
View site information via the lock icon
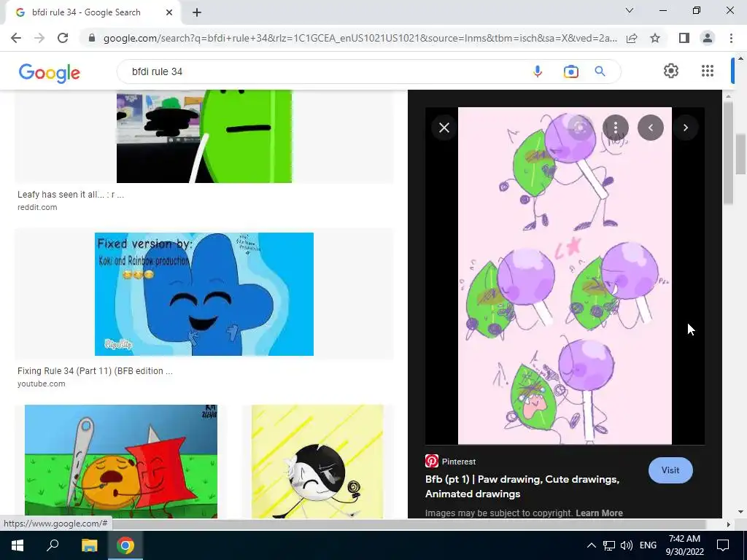pos(92,38)
